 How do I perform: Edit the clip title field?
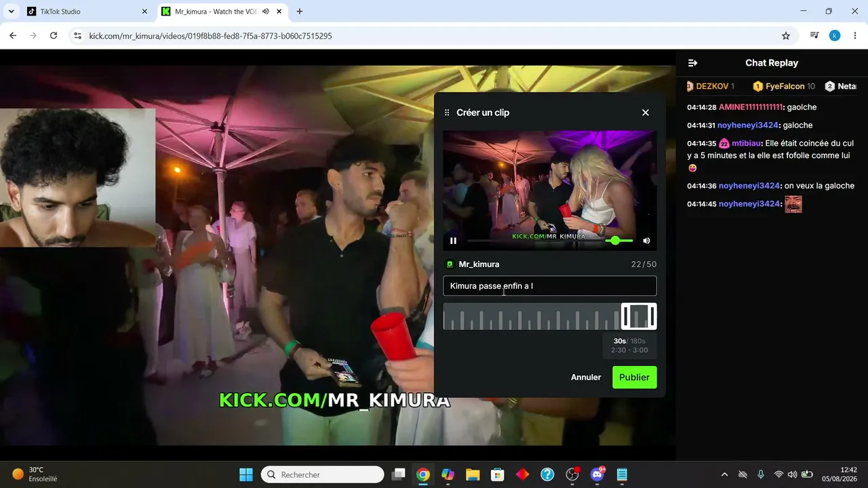pyautogui.click(x=550, y=286)
